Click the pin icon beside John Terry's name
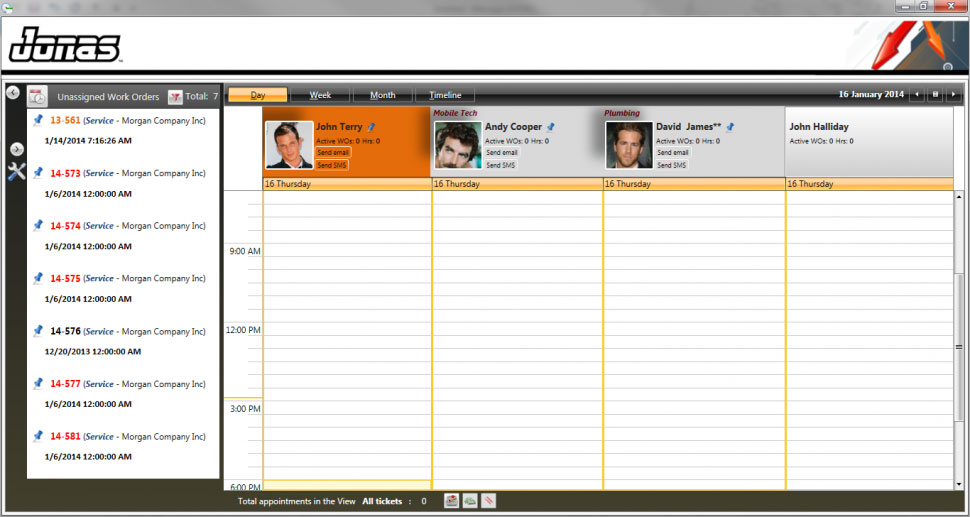 (x=372, y=127)
